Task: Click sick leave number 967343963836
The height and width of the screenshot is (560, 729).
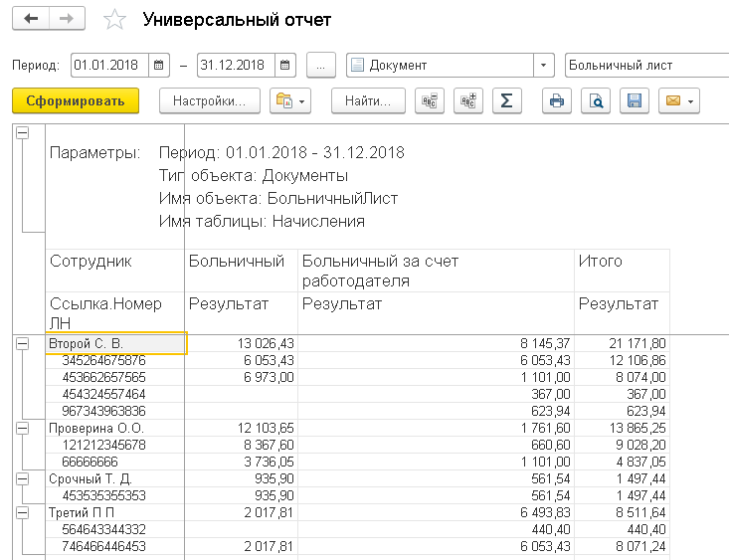Action: pyautogui.click(x=103, y=411)
